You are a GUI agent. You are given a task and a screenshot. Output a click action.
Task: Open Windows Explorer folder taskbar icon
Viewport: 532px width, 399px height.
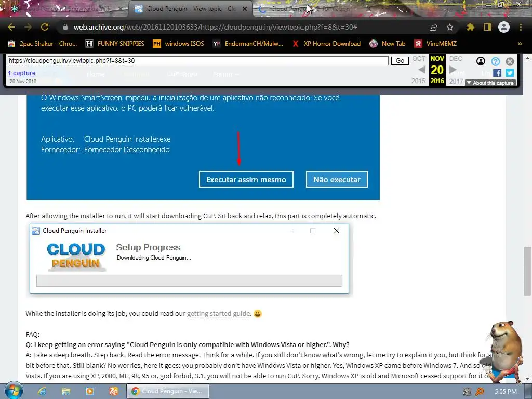tap(66, 391)
